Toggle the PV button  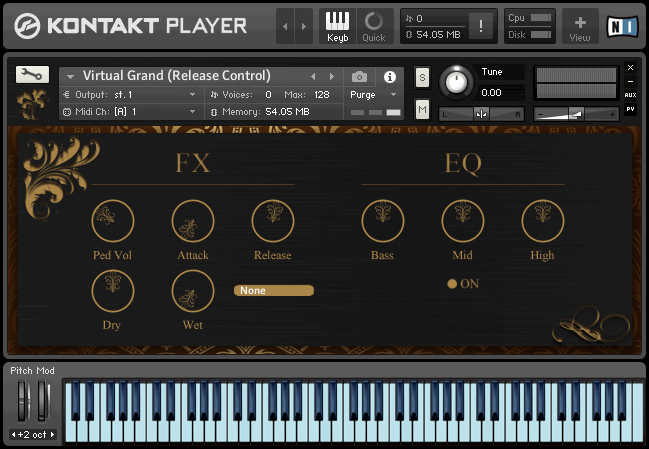630,109
